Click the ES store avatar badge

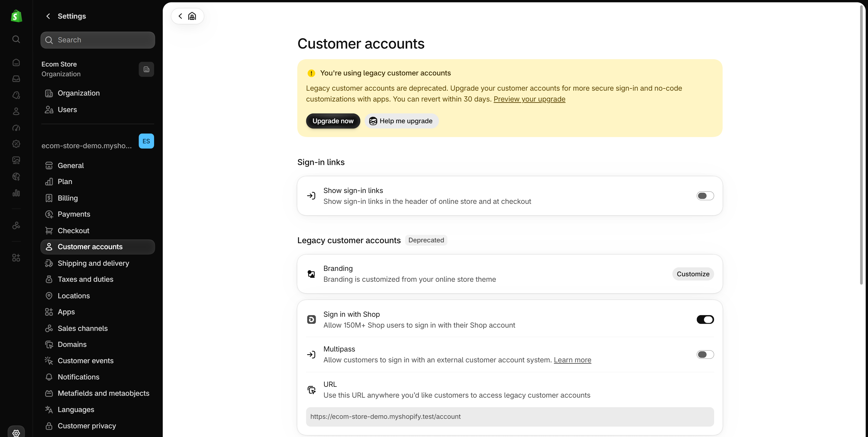[x=146, y=141]
